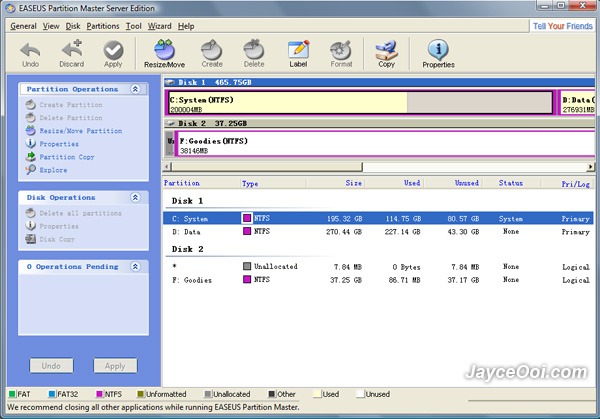Collapse the Operations Pending panel
The height and width of the screenshot is (419, 600).
pyautogui.click(x=135, y=266)
